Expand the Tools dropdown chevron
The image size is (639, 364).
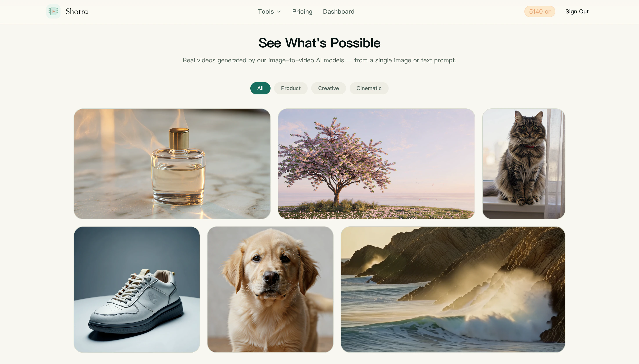[x=279, y=11]
